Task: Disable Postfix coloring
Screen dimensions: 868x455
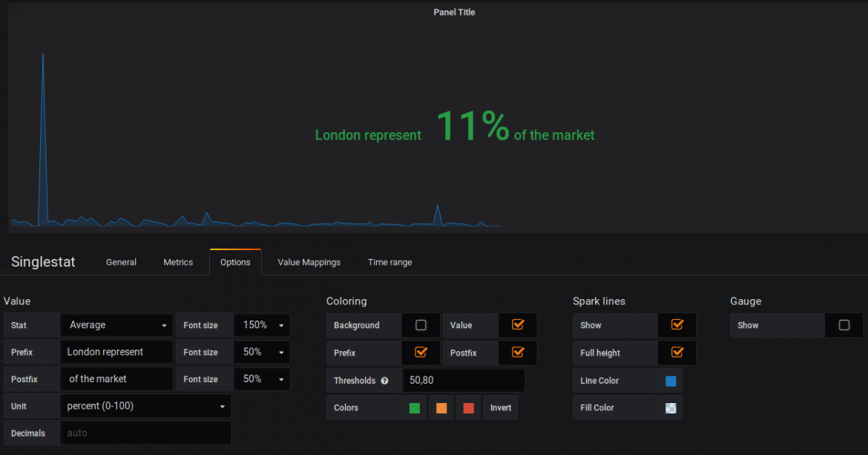Action: [x=517, y=353]
